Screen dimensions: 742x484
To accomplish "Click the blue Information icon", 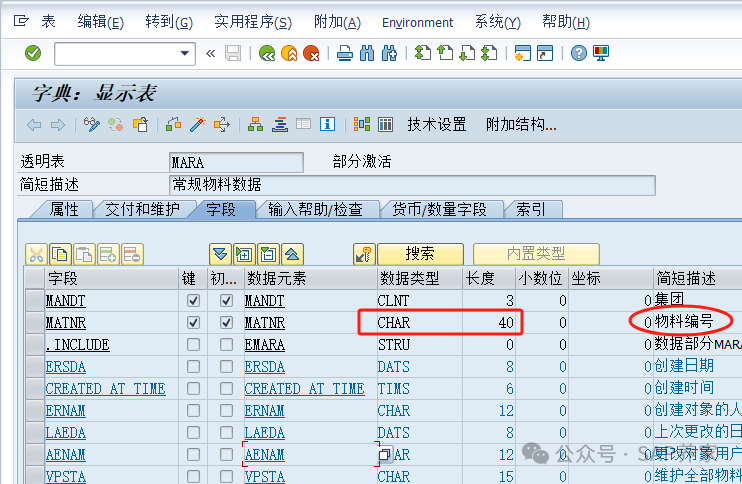I will 327,124.
